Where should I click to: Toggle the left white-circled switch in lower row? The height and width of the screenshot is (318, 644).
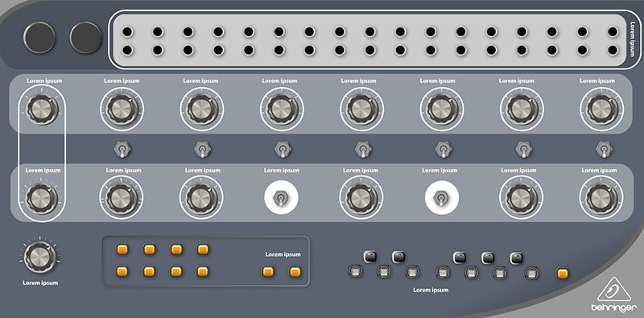pos(281,197)
